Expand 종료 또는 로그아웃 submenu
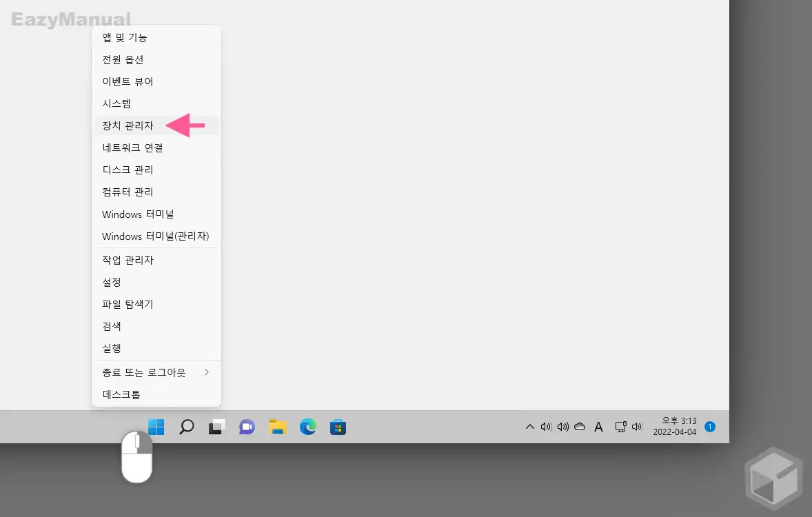This screenshot has width=812, height=517. tap(156, 372)
